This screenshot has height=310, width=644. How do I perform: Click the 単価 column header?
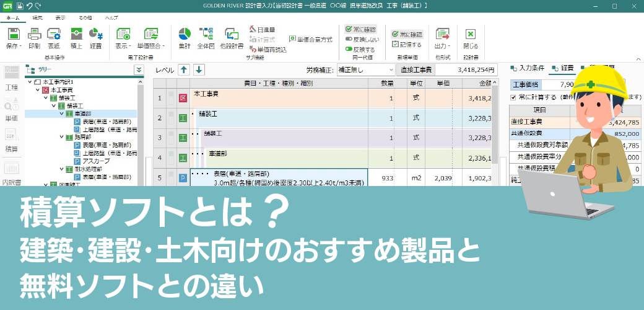point(443,83)
